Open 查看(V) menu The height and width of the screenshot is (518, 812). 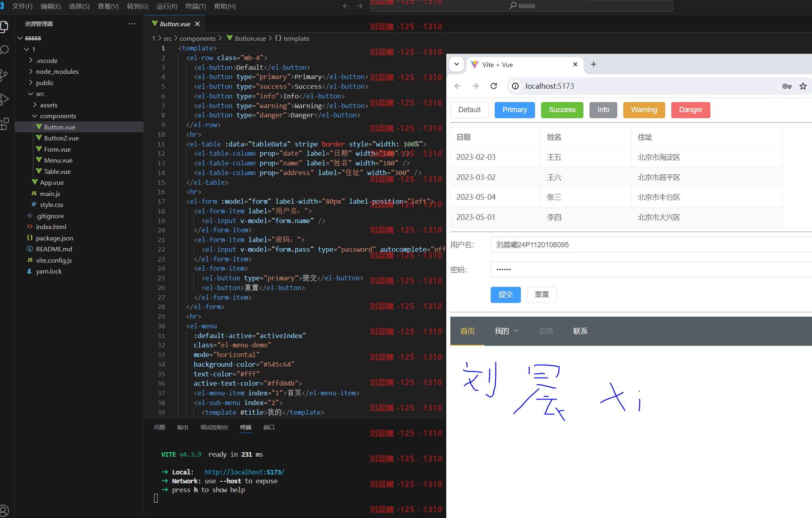[x=108, y=6]
